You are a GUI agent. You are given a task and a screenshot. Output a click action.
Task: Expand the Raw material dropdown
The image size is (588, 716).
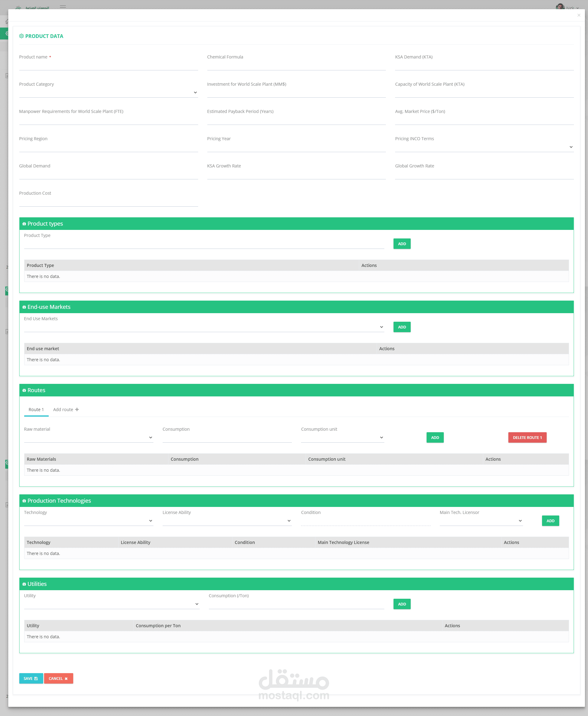(88, 437)
